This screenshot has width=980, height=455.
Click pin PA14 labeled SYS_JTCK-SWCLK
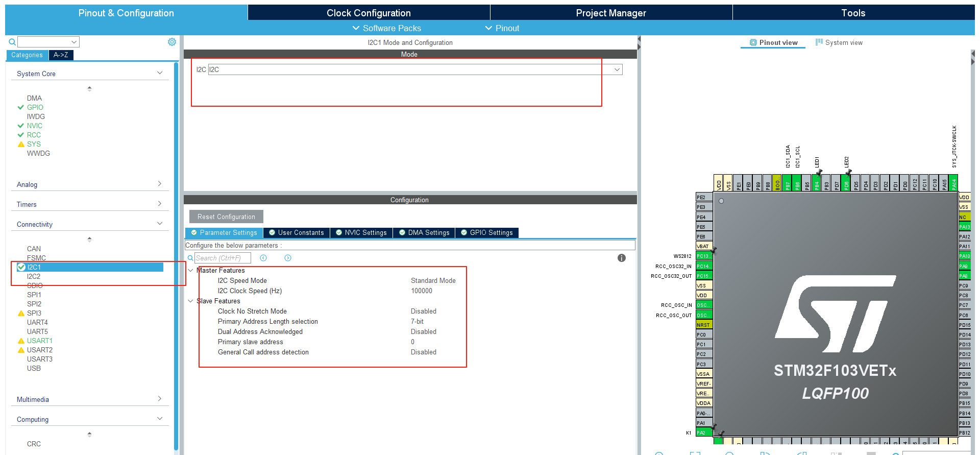(954, 183)
